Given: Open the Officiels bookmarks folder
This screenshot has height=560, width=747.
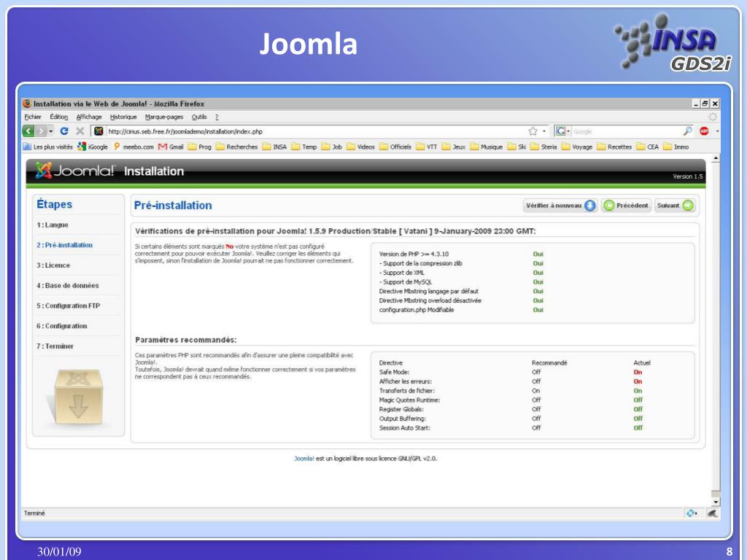Looking at the screenshot, I should click(x=395, y=147).
